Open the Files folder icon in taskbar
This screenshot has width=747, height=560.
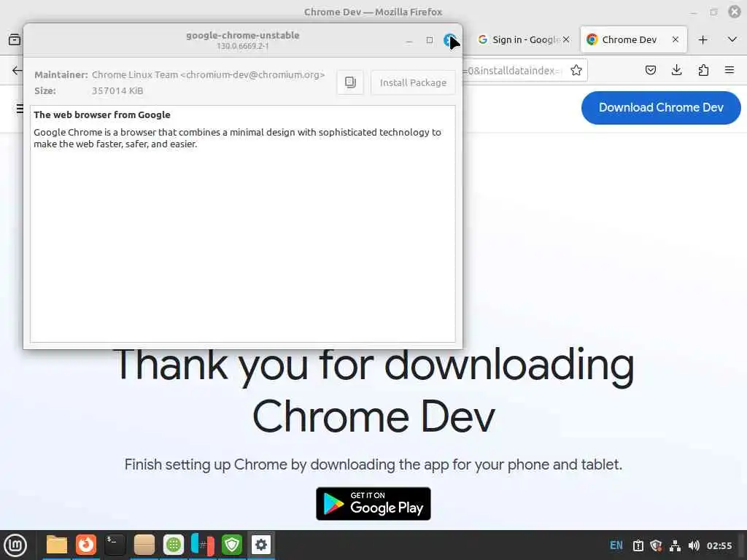[57, 545]
